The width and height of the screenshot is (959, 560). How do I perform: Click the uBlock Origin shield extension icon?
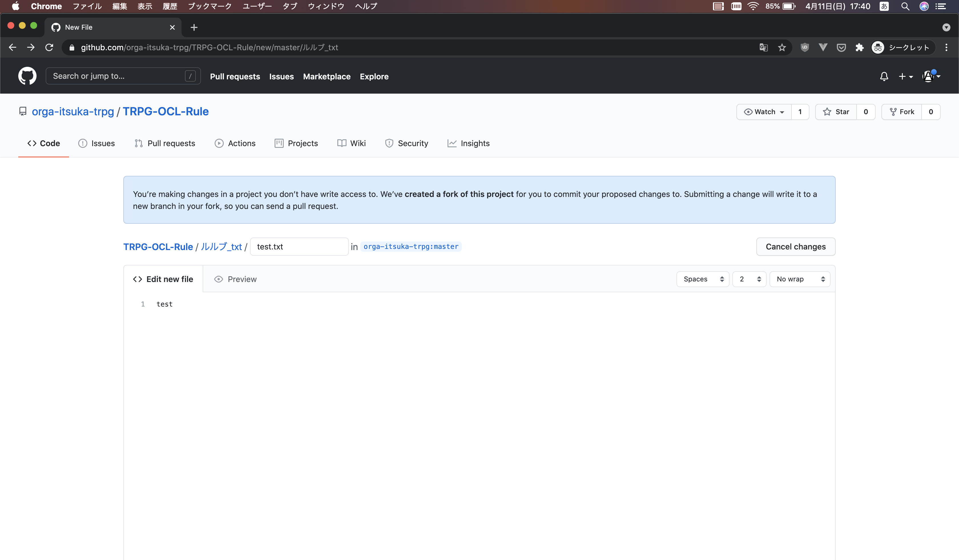pos(805,48)
